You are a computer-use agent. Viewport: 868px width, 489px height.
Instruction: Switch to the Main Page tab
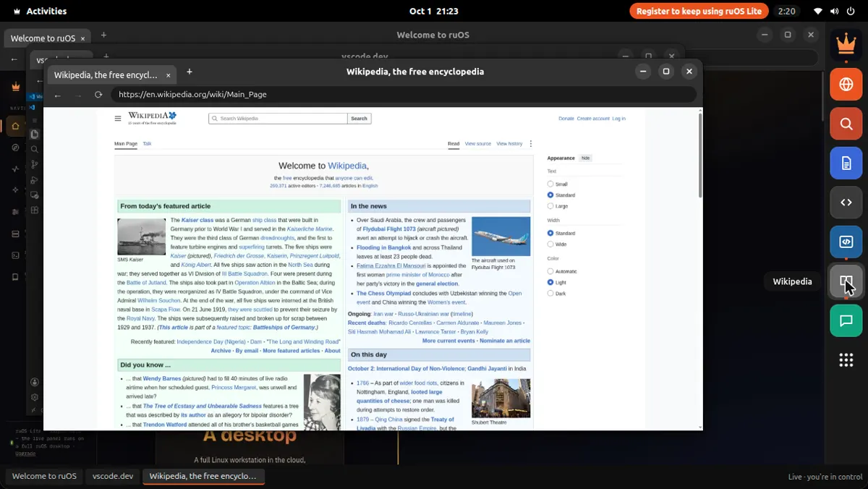tap(126, 144)
